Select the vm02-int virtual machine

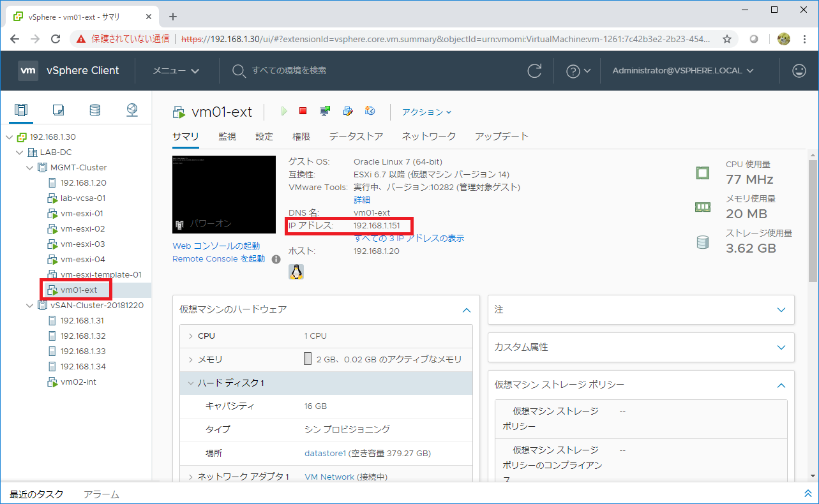coord(79,382)
